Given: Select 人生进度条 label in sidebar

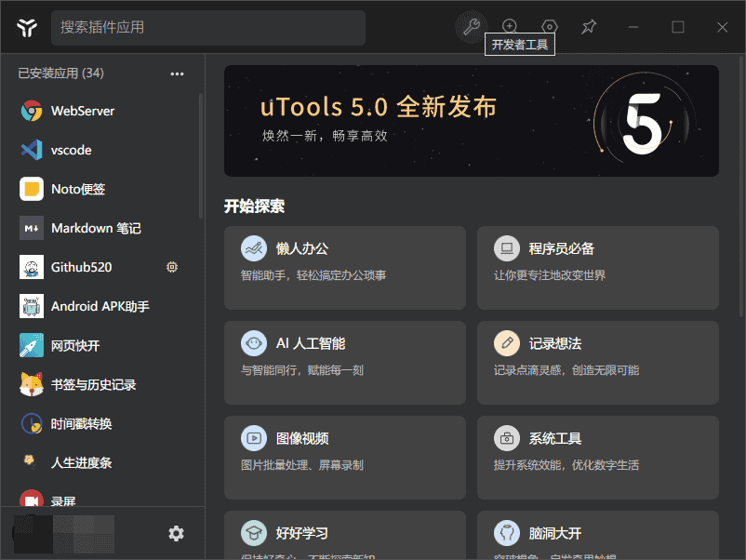Looking at the screenshot, I should (81, 462).
